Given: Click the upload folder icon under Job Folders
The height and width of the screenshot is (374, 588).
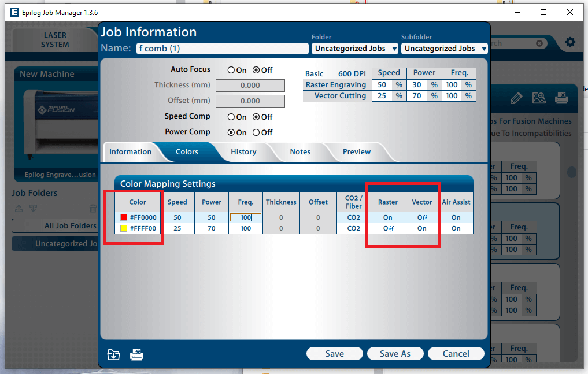Looking at the screenshot, I should 19,208.
